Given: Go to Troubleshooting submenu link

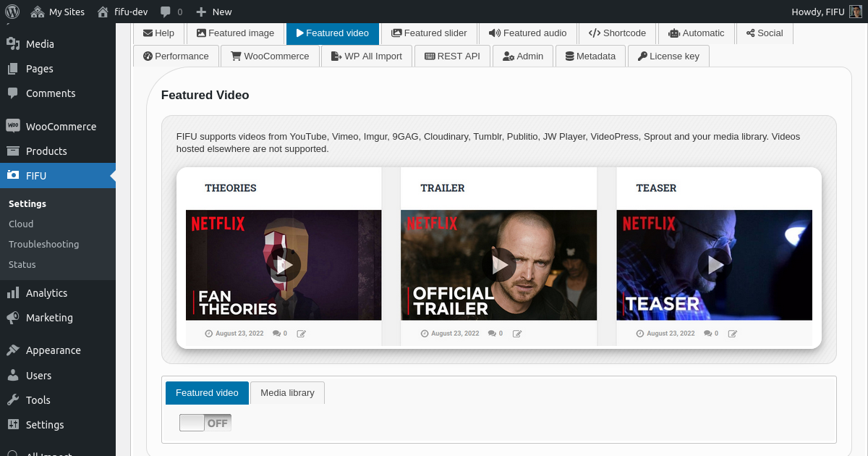Looking at the screenshot, I should [x=43, y=245].
